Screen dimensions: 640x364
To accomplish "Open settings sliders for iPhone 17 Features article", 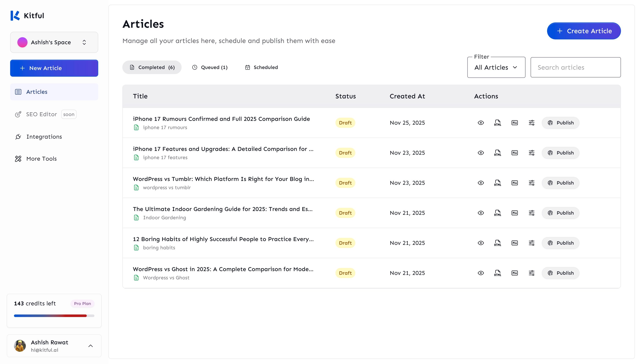I will pyautogui.click(x=531, y=153).
